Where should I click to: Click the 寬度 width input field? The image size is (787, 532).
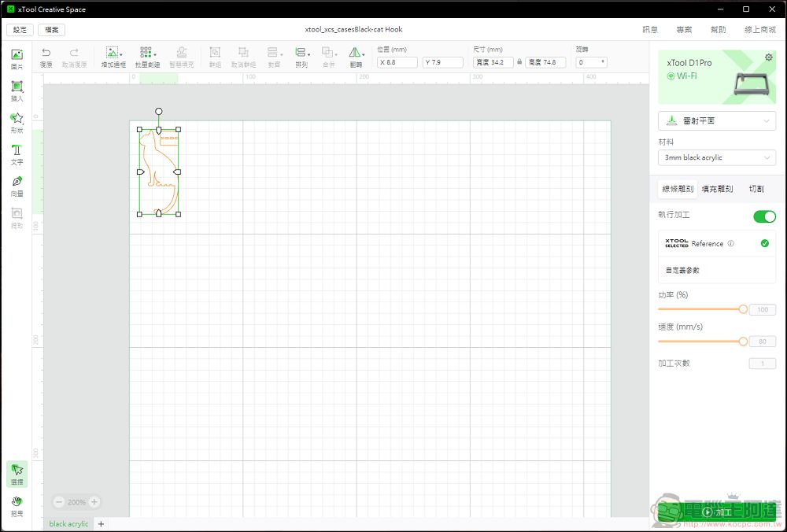point(493,62)
